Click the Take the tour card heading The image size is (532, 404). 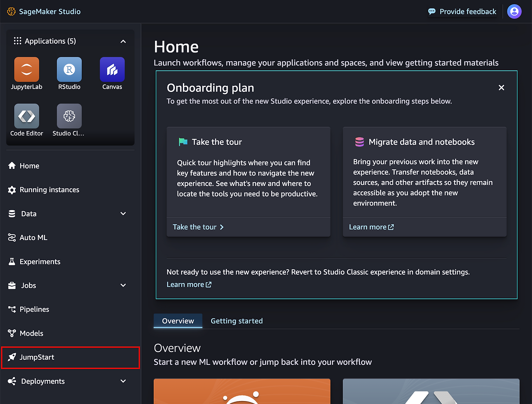[217, 142]
